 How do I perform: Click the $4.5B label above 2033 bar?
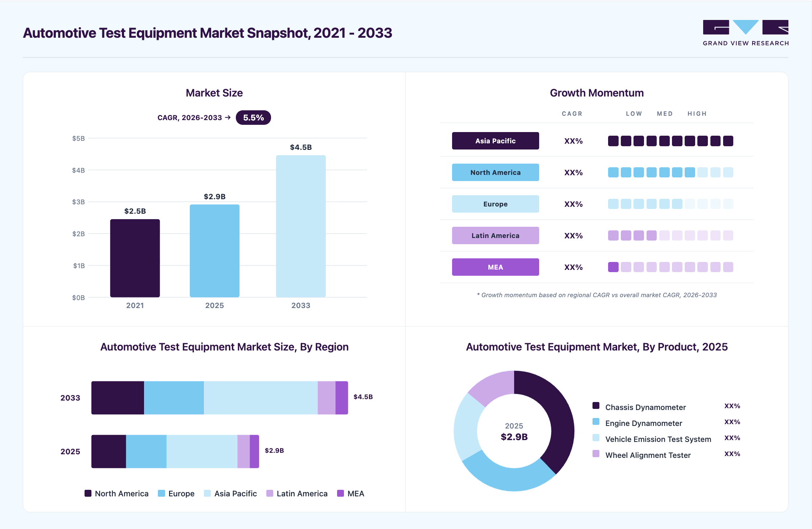tap(301, 147)
